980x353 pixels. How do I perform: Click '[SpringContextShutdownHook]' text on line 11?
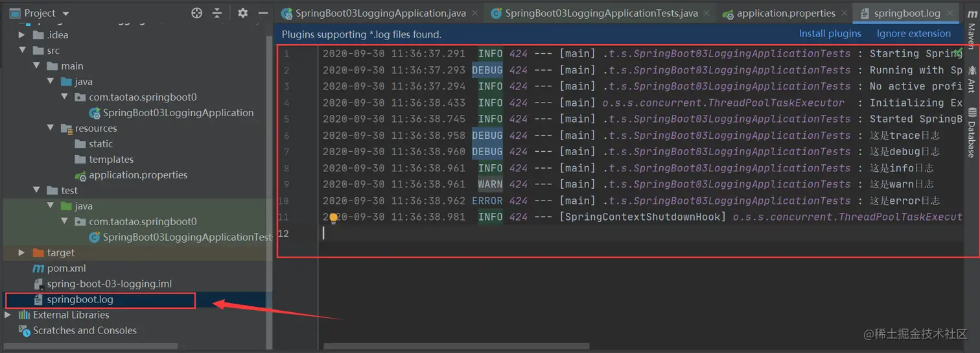643,217
